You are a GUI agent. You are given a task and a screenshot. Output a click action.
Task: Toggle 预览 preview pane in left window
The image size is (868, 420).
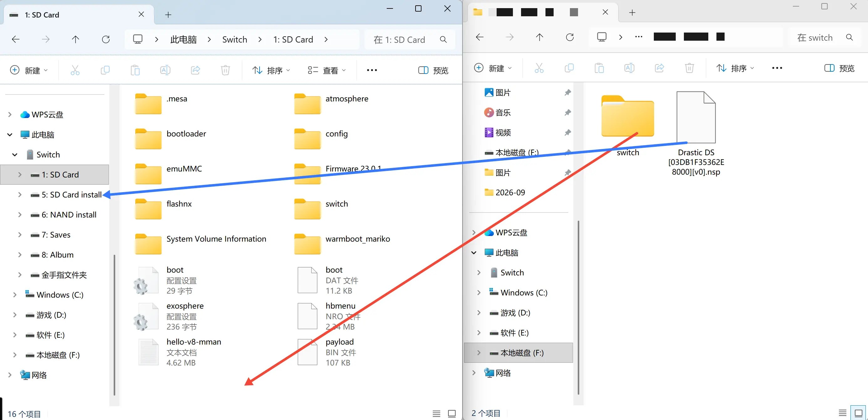pyautogui.click(x=433, y=70)
